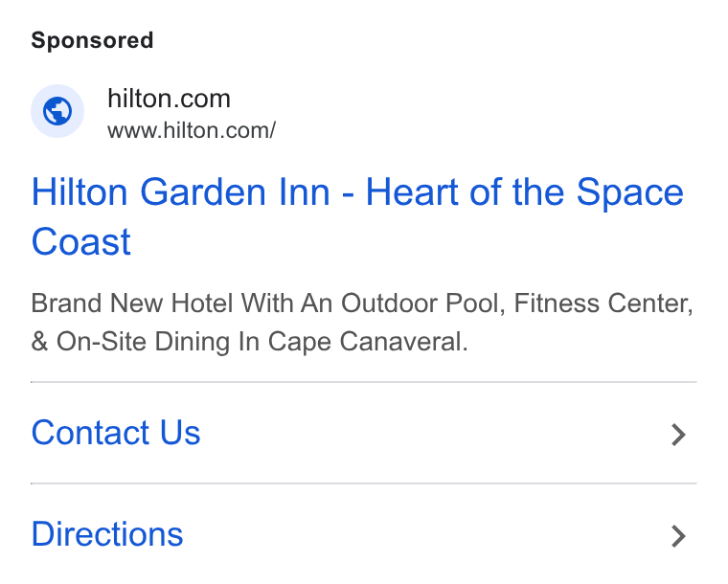This screenshot has width=728, height=584.
Task: Click "Hilton Garden Inn" in the ad title
Action: pyautogui.click(x=181, y=192)
